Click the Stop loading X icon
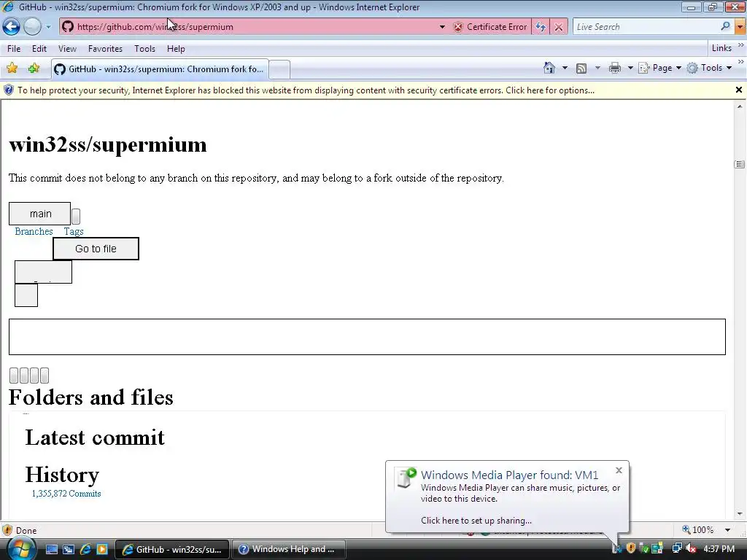Viewport: 747px width, 560px height. tap(559, 27)
